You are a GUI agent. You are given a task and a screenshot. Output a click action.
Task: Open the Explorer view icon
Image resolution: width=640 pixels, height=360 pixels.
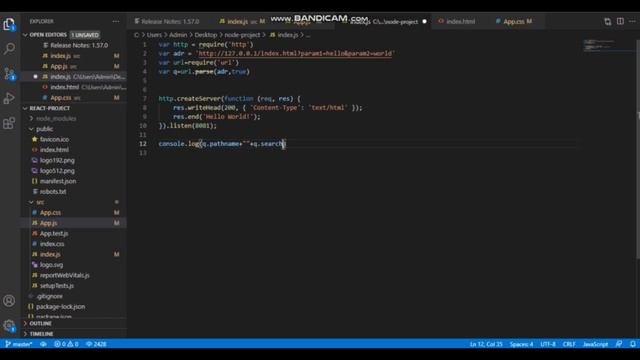click(x=9, y=24)
